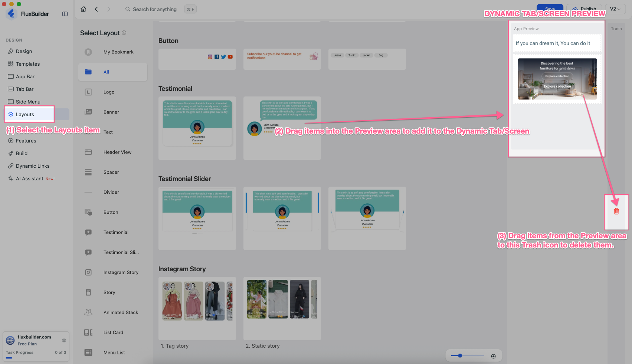Toggle the sidebar collapse icon beside FluxBuilder

tap(65, 14)
